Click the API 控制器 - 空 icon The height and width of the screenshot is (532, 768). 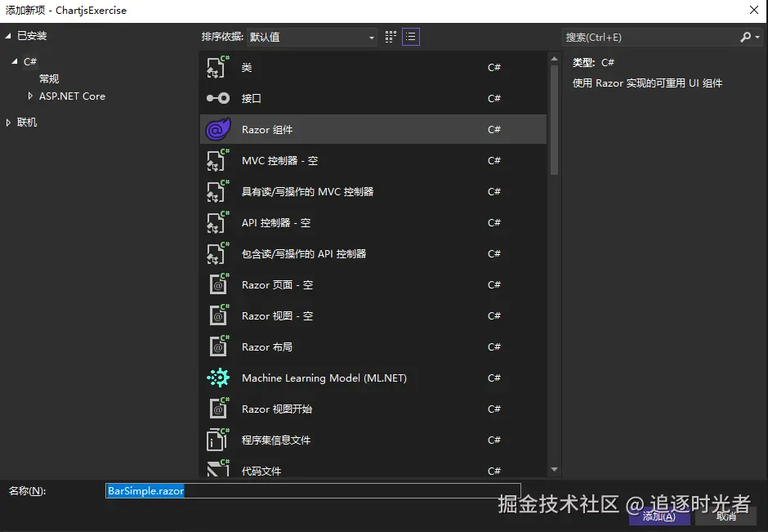218,222
